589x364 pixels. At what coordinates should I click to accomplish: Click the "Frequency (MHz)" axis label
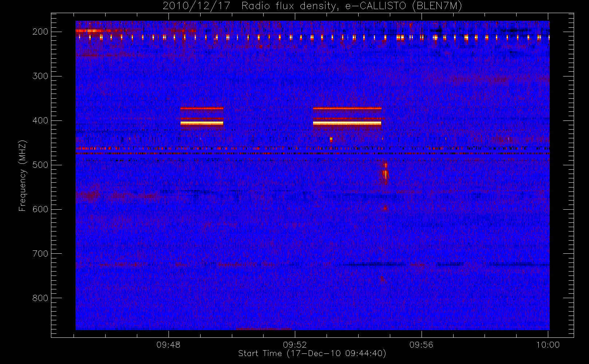(23, 175)
